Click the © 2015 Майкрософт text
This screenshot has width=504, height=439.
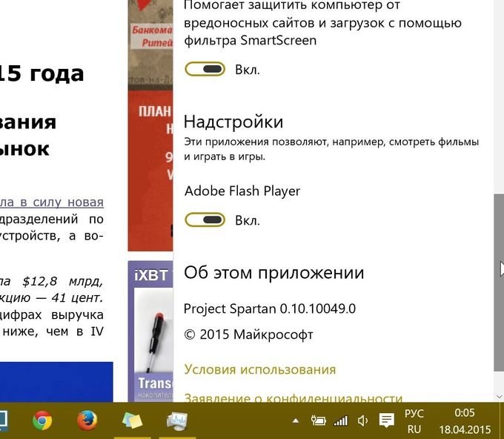pos(248,334)
